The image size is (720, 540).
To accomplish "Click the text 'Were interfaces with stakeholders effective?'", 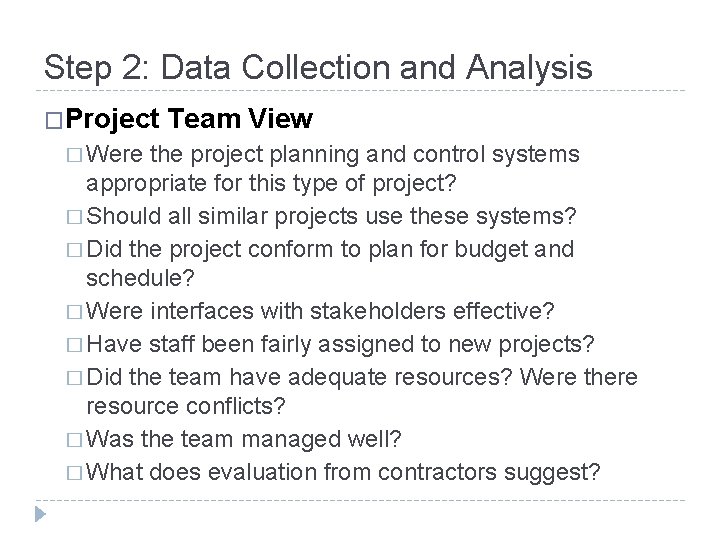I will pos(320,311).
